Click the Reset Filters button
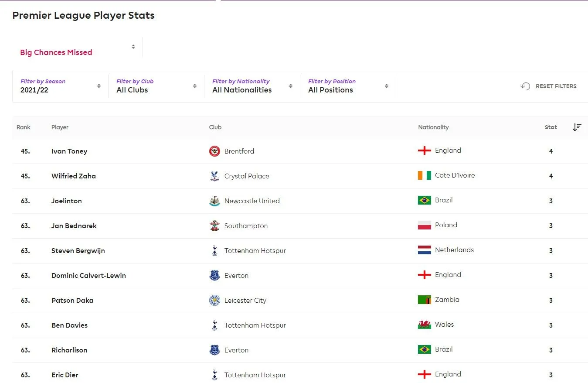This screenshot has width=588, height=383. [549, 86]
